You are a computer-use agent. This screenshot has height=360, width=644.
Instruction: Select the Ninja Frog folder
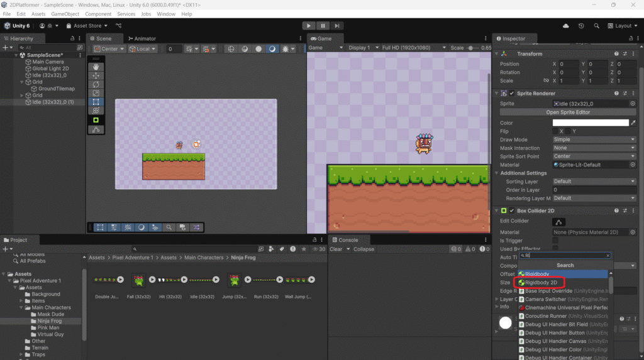click(x=49, y=321)
